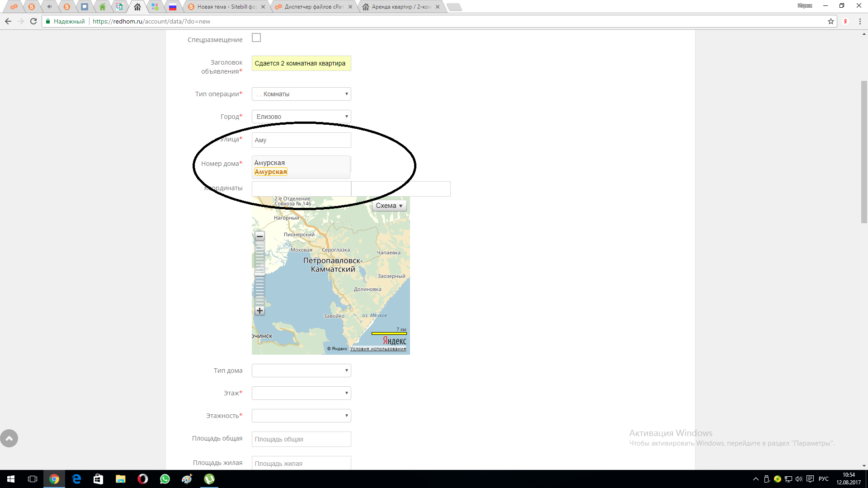Click the address bar URL
The image size is (868, 488).
(151, 21)
